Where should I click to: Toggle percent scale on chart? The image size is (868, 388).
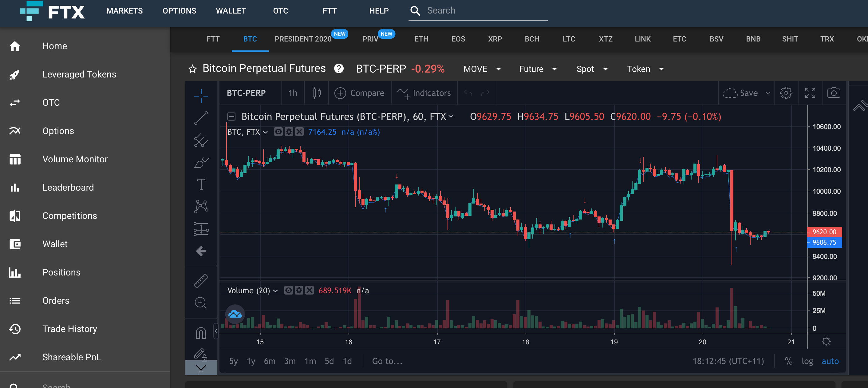788,361
